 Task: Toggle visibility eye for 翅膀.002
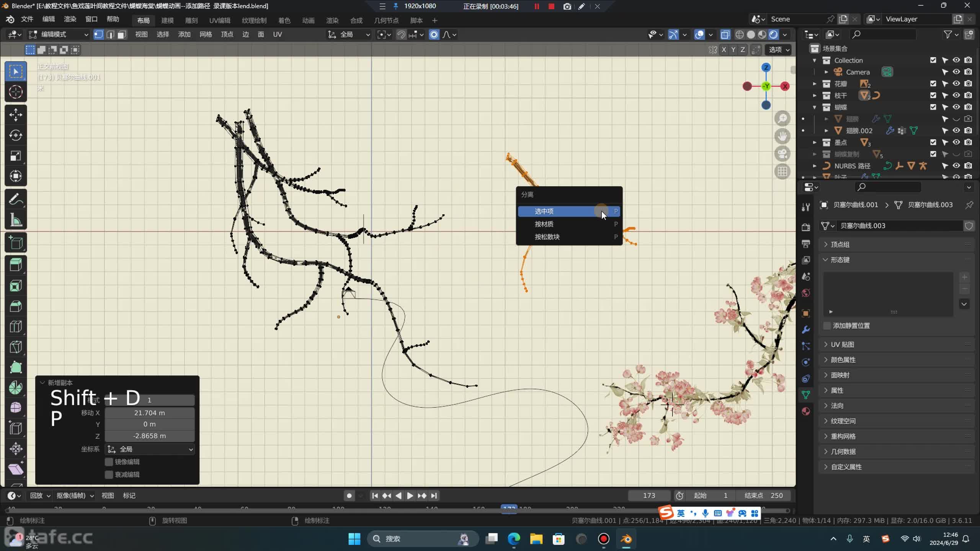pos(956,130)
